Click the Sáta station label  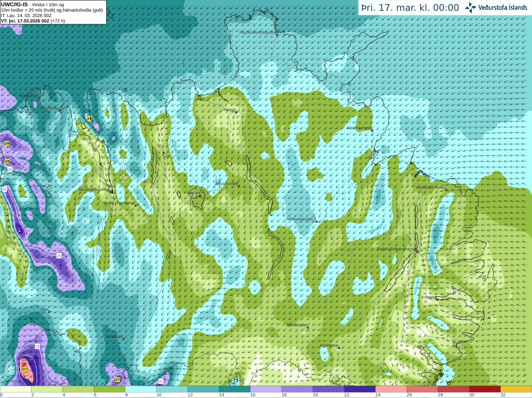[x=44, y=310]
